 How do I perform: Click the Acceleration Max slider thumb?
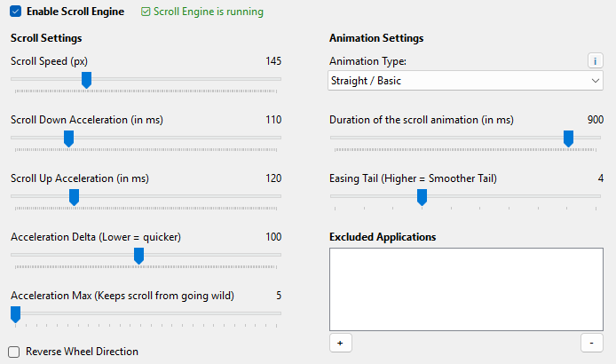(15, 313)
